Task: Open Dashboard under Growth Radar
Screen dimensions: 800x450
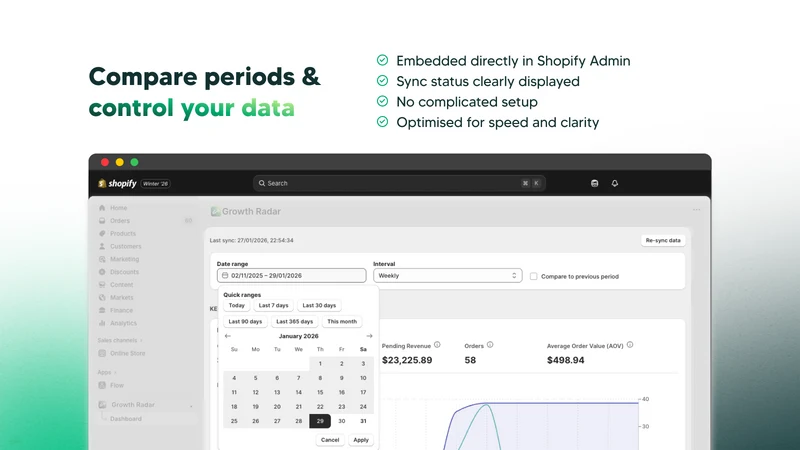Action: [x=126, y=419]
